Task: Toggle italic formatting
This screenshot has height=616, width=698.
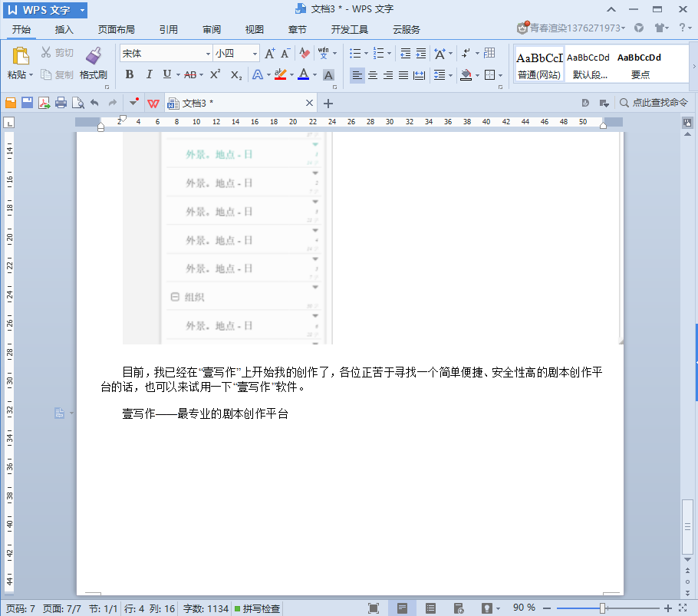Action: click(x=149, y=74)
